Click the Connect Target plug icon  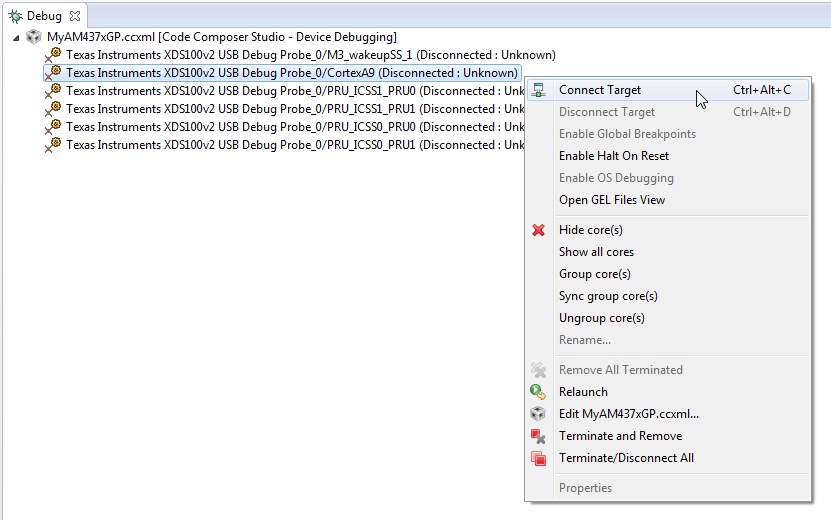[x=539, y=90]
